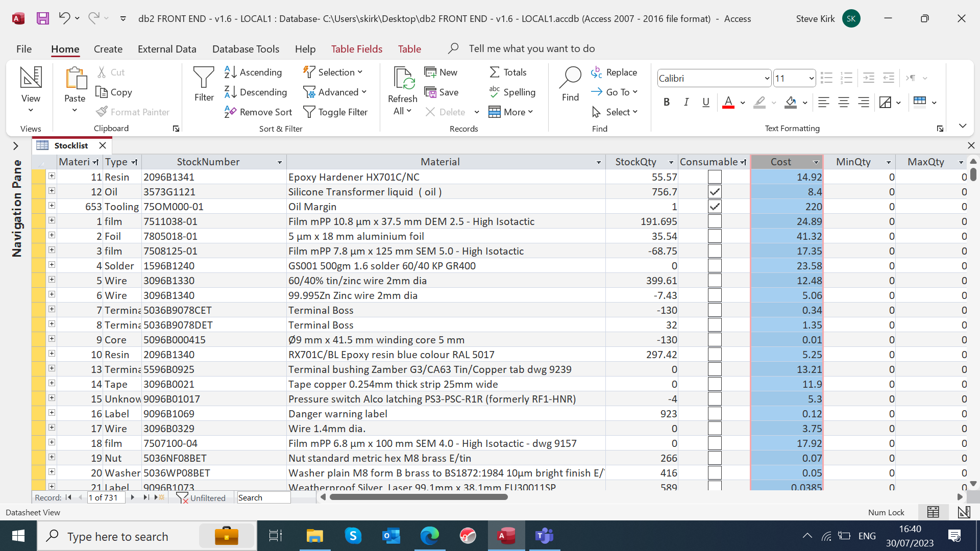Switch to Database Tools tab

[x=246, y=49]
